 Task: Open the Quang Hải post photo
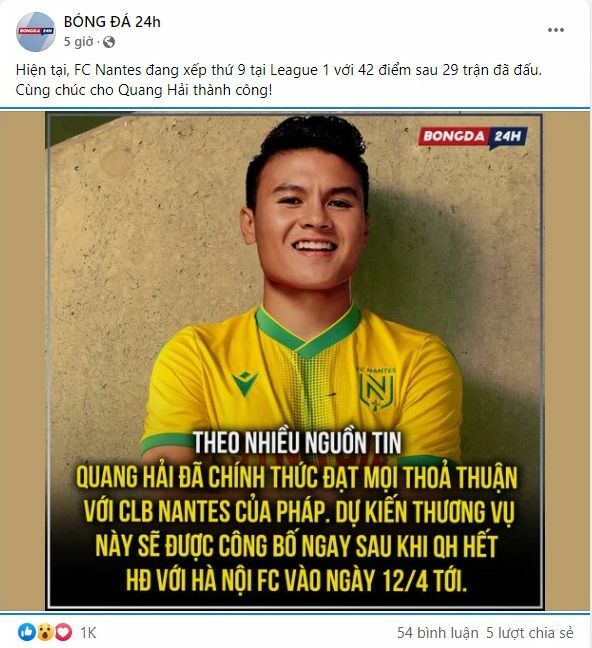(x=294, y=361)
